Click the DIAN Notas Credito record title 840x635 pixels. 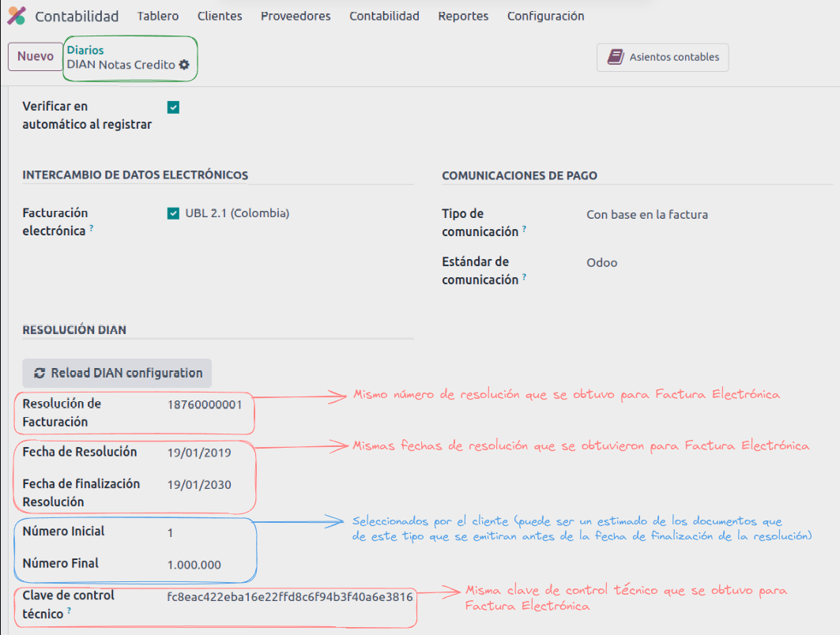121,65
